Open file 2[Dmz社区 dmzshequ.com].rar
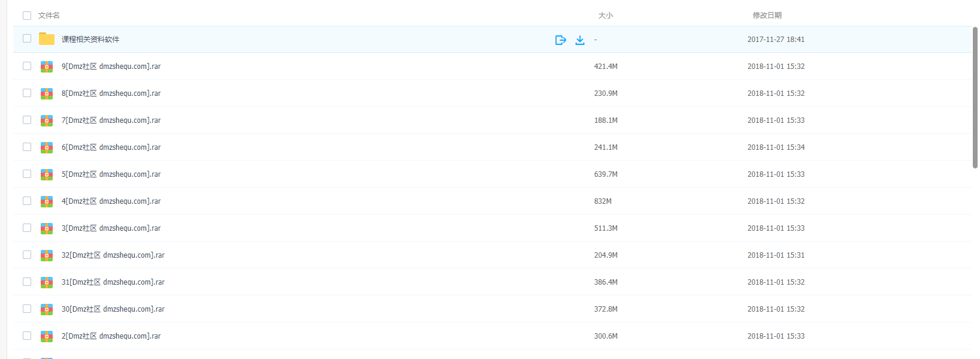The image size is (980, 359). click(x=111, y=336)
